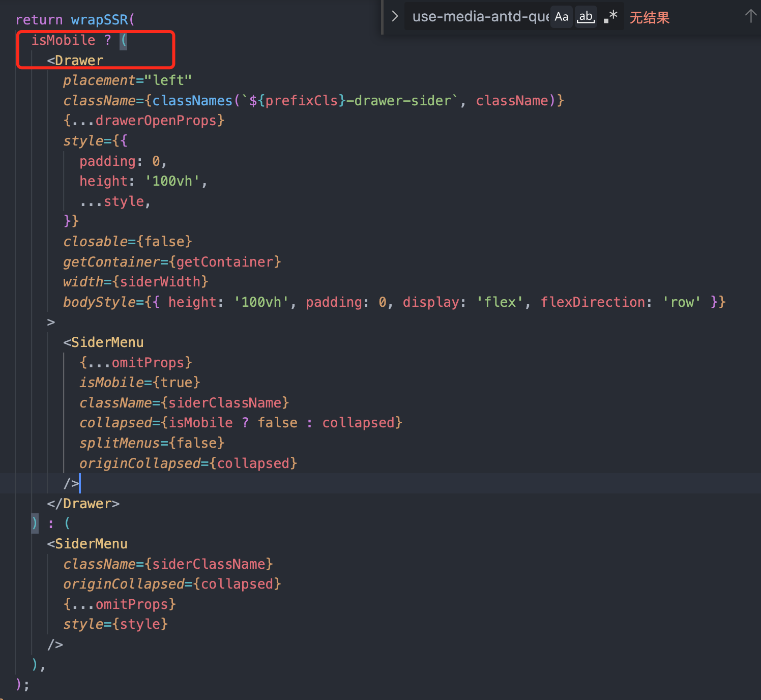Click 'className={siderClassName}' inside Drawer's SiderMenu
Viewport: 761px width, 700px height.
pyautogui.click(x=184, y=403)
